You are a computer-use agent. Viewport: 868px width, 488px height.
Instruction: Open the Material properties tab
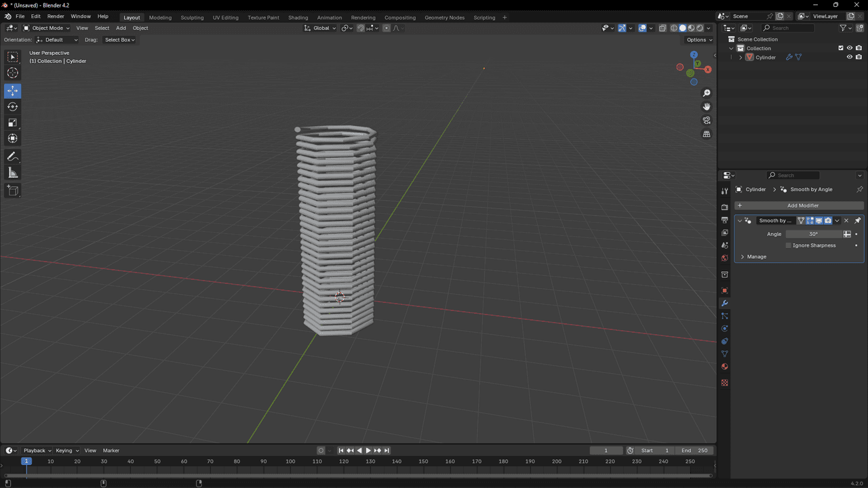click(724, 367)
